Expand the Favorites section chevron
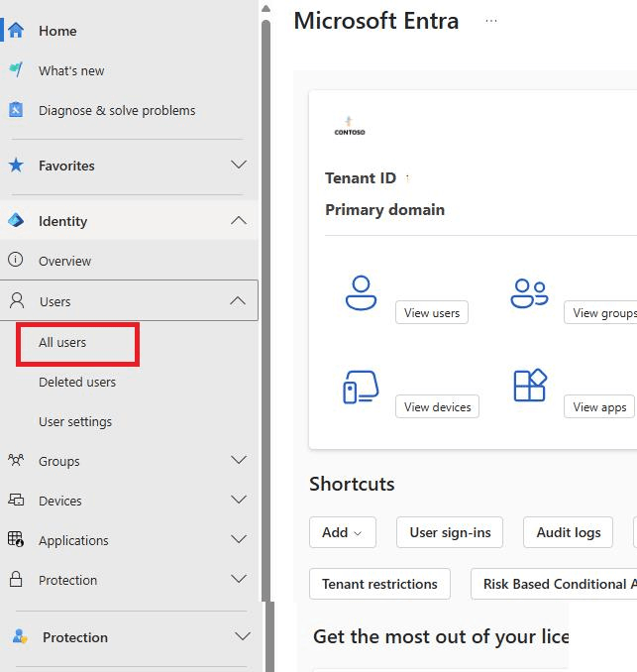The width and height of the screenshot is (637, 672). pos(239,165)
